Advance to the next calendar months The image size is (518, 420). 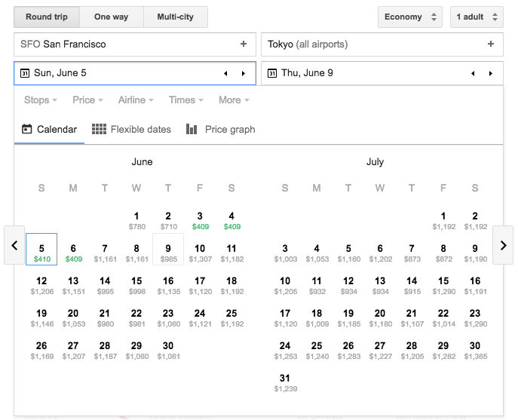pyautogui.click(x=503, y=245)
